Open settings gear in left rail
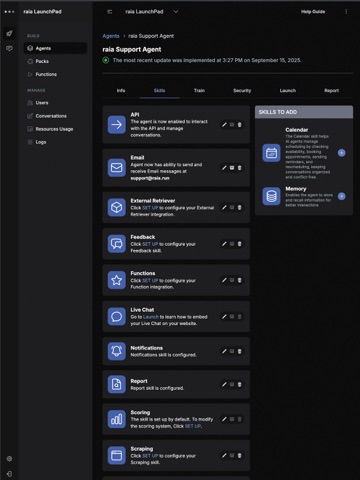The image size is (360, 480). point(9,459)
